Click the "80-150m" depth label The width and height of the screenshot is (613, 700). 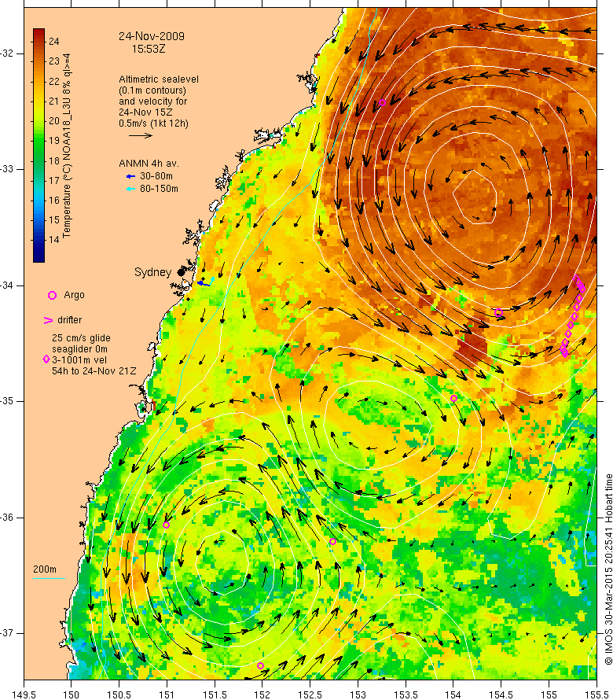159,189
